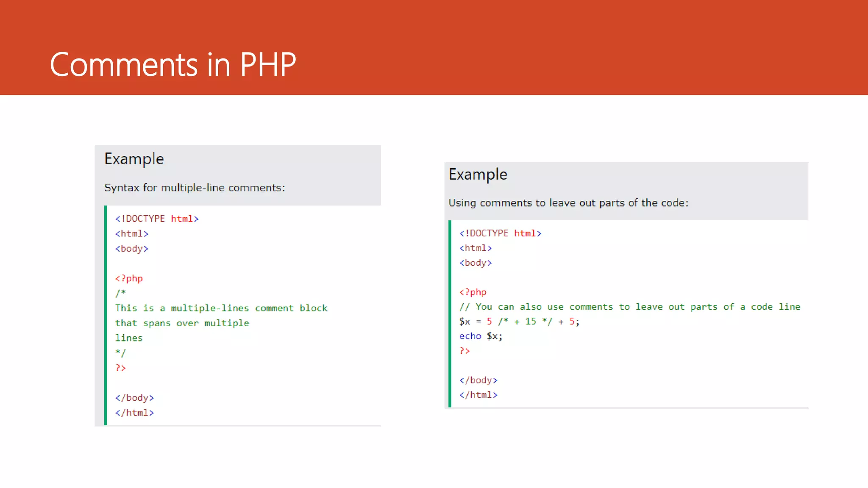
Task: Click the green bar beside left code block
Action: point(106,315)
